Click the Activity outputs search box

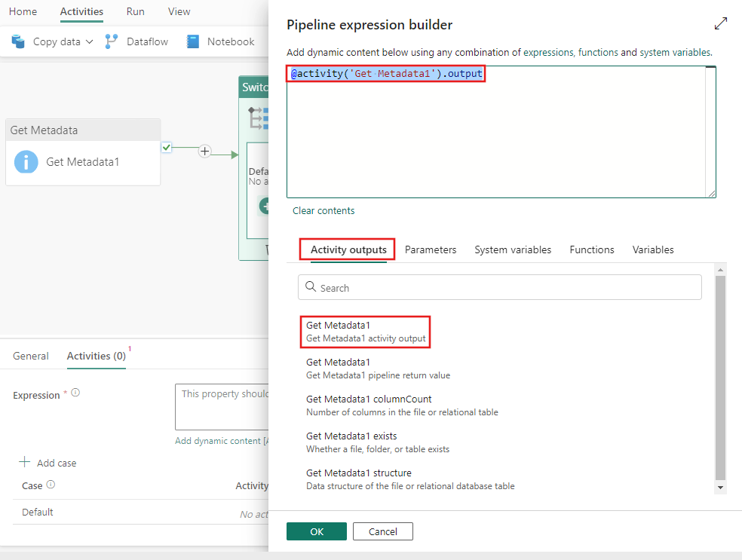pyautogui.click(x=500, y=287)
